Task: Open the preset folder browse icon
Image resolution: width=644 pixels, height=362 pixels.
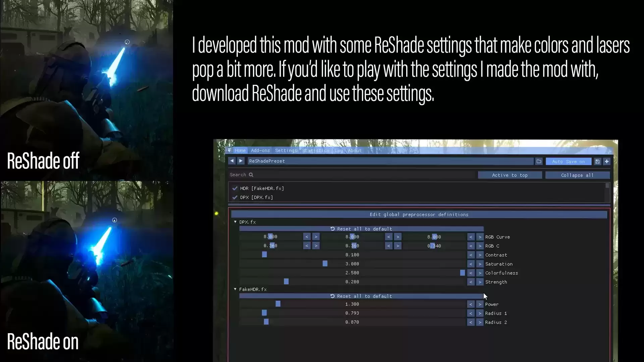Action: [x=539, y=162]
